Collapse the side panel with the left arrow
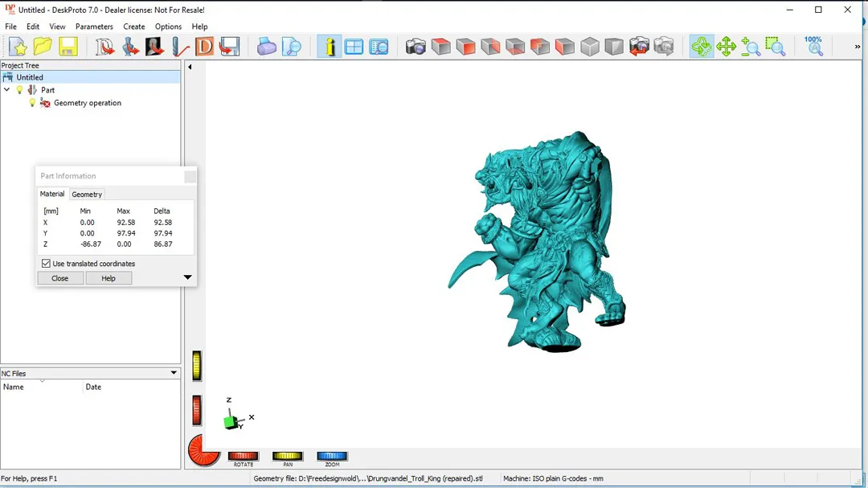Viewport: 868px width, 488px height. click(x=190, y=67)
